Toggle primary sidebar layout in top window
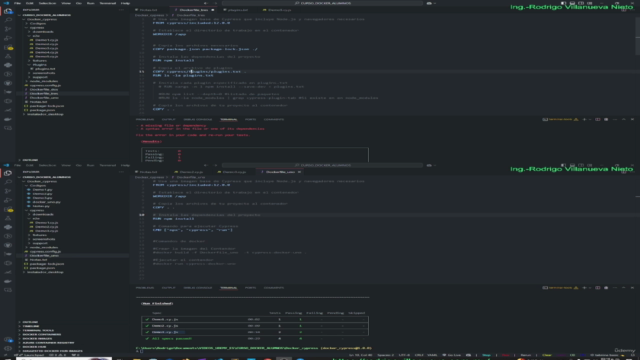The width and height of the screenshot is (640, 360). tap(564, 3)
